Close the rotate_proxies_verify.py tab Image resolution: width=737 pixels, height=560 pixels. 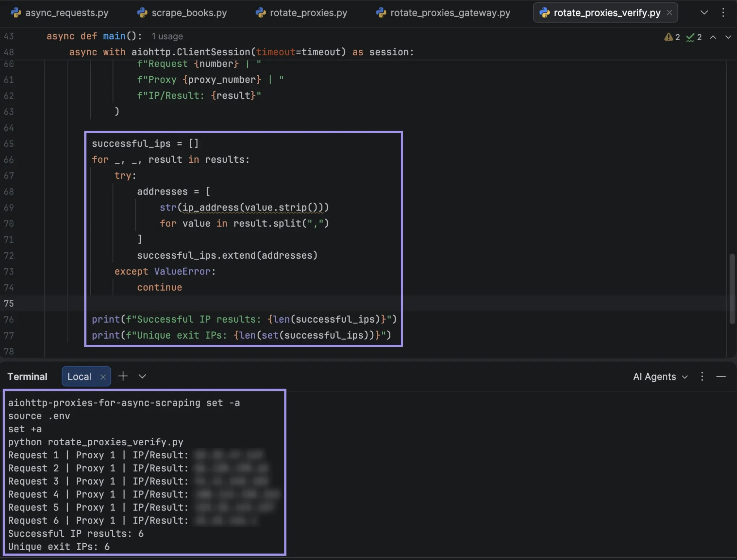tap(669, 13)
